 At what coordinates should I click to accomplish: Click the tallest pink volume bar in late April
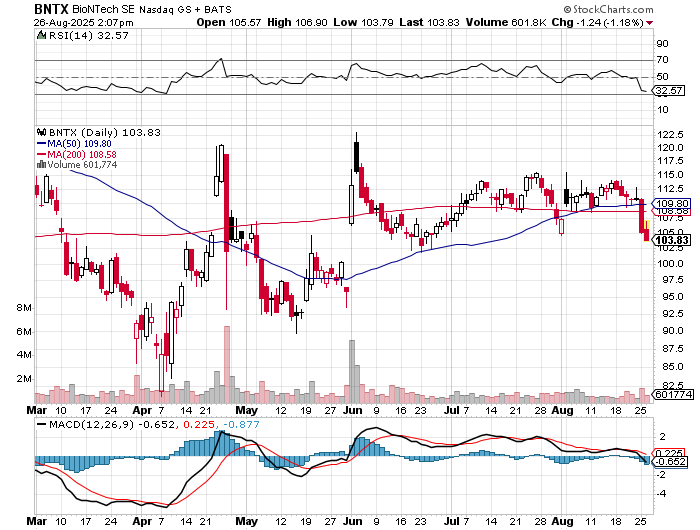pos(227,365)
